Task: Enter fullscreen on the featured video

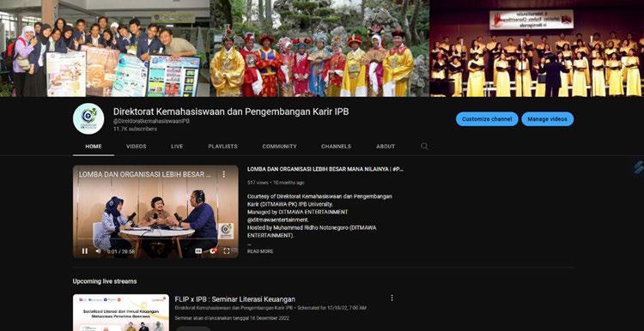Action: tap(227, 251)
